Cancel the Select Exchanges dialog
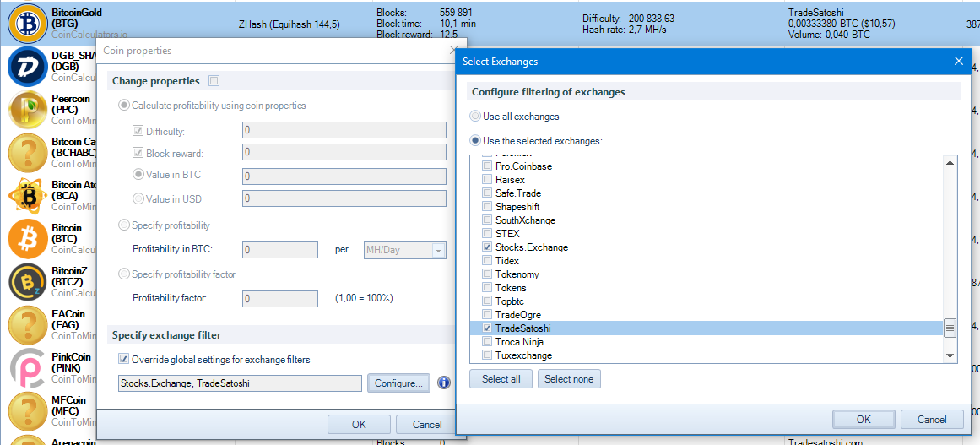 coord(933,420)
